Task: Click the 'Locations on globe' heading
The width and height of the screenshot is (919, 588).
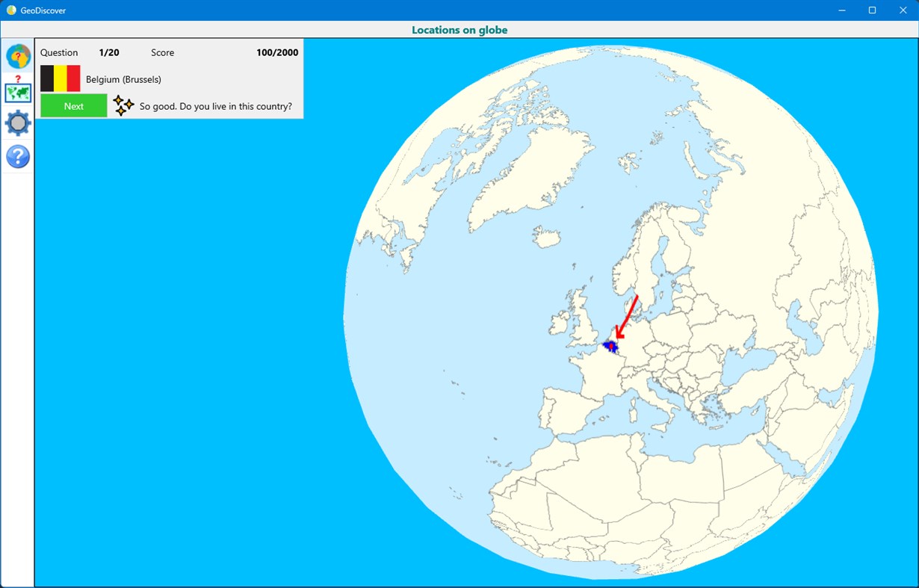Action: [459, 30]
